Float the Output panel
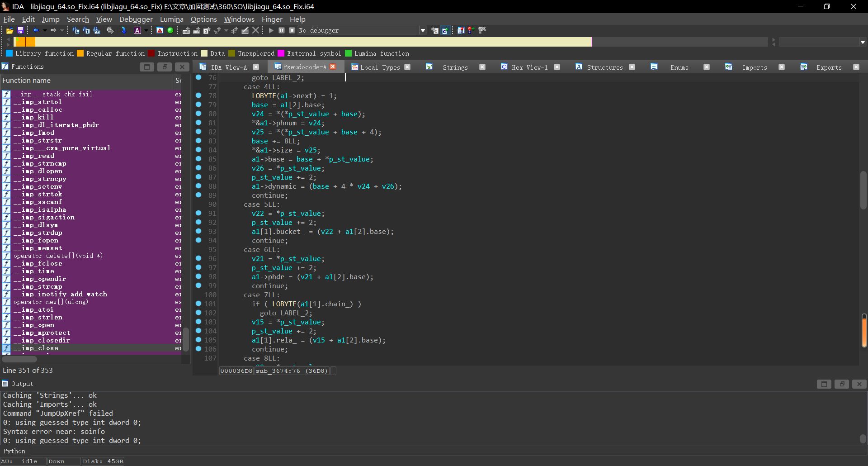 coord(842,384)
